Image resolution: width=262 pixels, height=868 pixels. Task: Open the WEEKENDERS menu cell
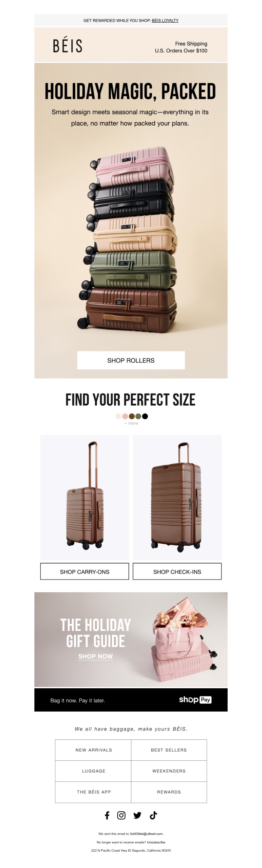(169, 771)
